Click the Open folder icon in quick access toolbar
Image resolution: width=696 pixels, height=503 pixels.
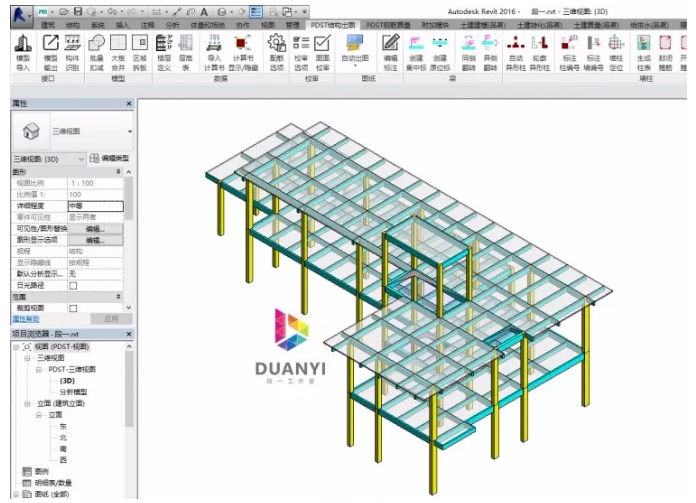tap(64, 12)
